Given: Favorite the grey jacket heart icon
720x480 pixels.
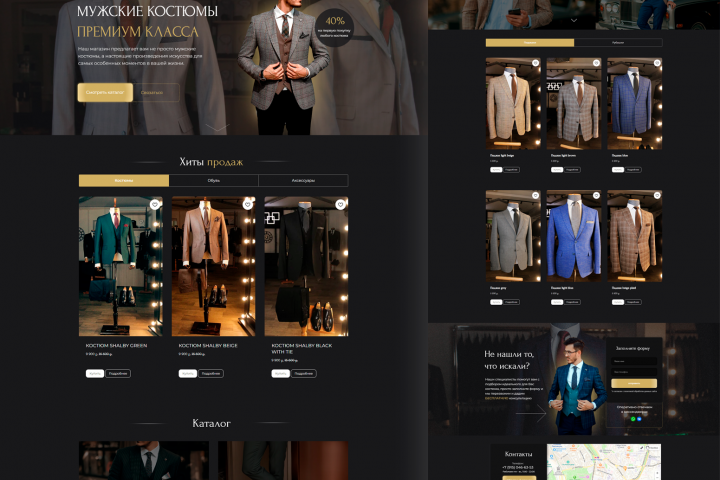Looking at the screenshot, I should [535, 196].
